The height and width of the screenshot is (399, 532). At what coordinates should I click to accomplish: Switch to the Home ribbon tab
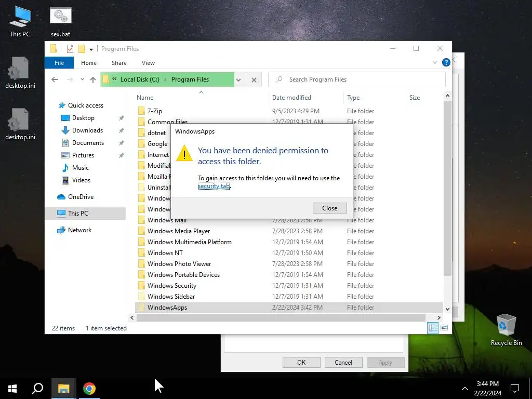tap(88, 63)
